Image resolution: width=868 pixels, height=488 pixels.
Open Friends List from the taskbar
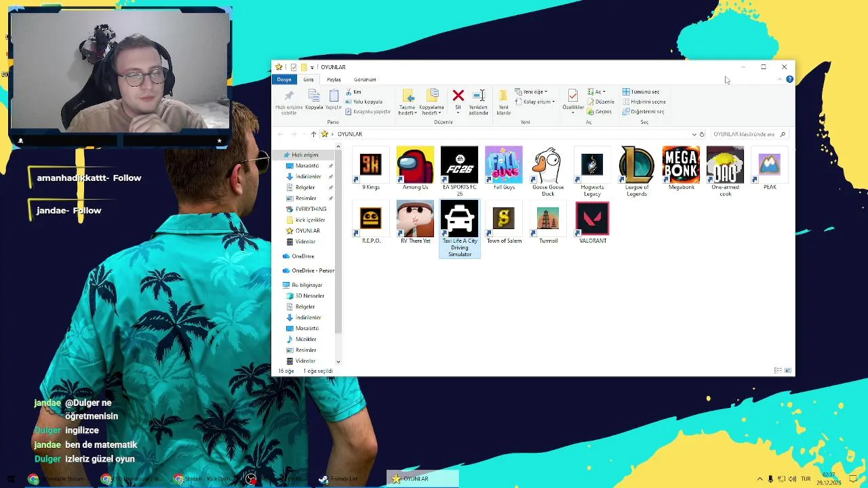click(338, 479)
